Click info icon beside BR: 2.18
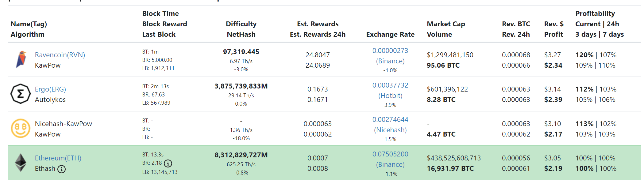 click(x=168, y=163)
